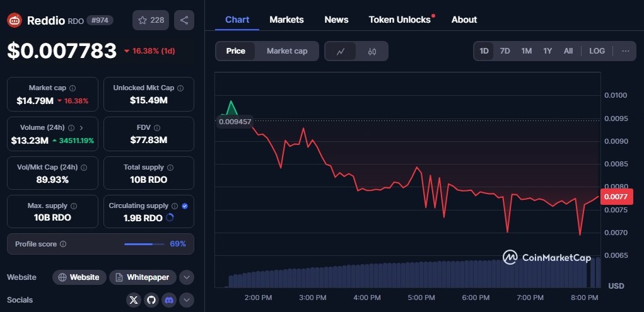Click the CoinMarketCap watermark logo

(547, 257)
